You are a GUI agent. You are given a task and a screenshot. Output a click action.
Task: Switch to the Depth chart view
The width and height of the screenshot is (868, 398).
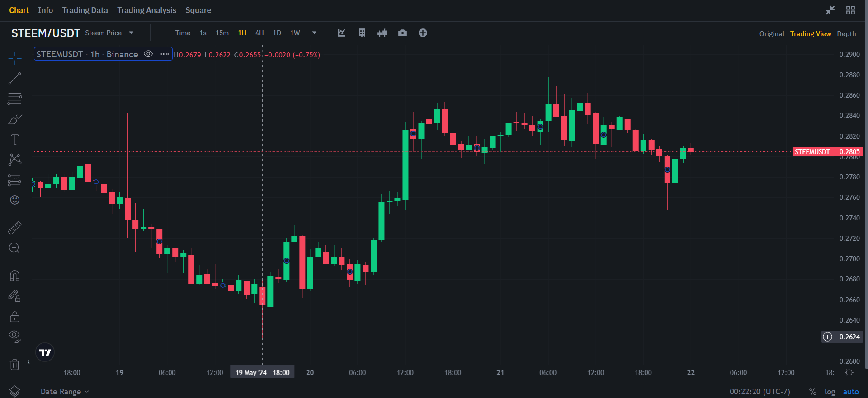click(846, 33)
